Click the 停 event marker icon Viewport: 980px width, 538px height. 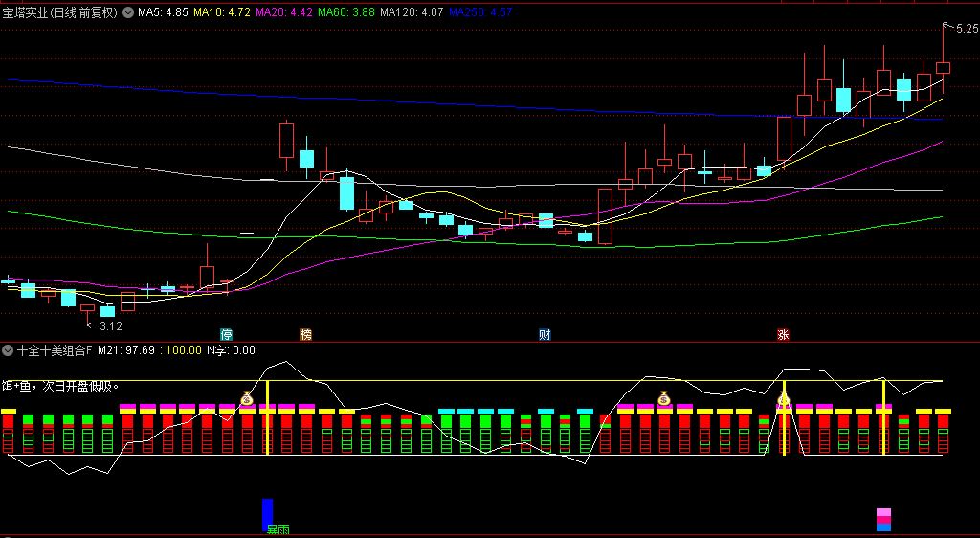tap(226, 334)
